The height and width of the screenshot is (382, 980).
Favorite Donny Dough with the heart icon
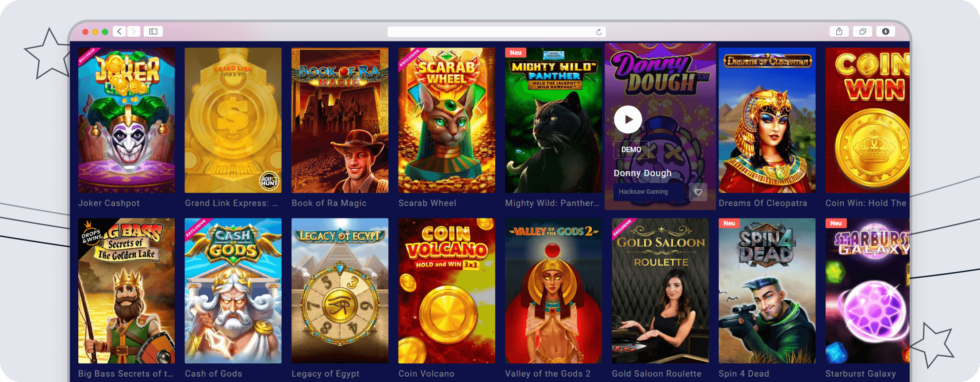698,192
